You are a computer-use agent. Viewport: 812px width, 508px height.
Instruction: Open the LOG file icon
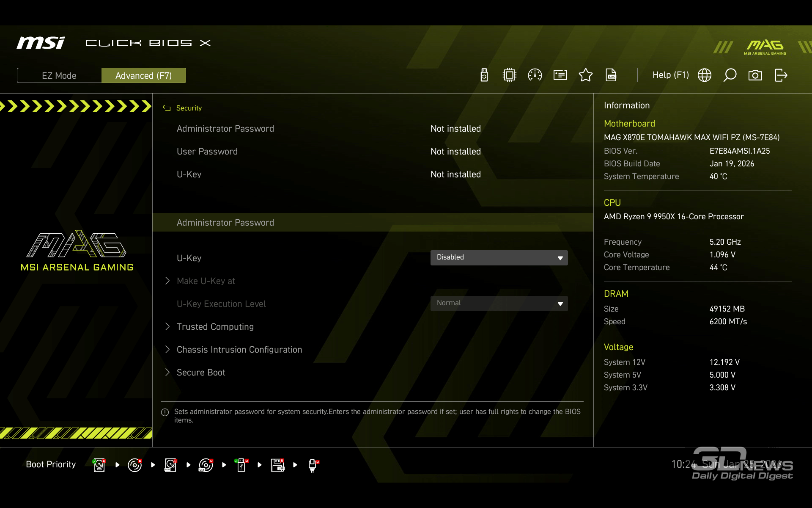611,75
